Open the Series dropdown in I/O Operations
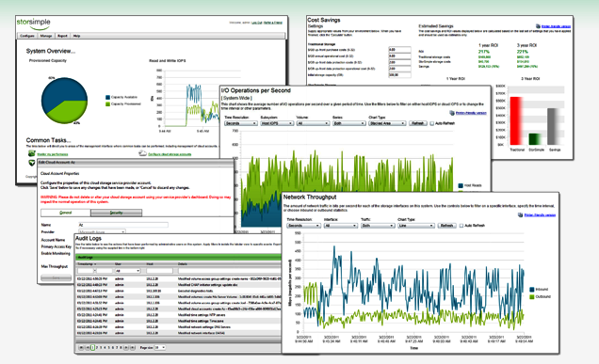Image resolution: width=599 pixels, height=364 pixels. point(348,123)
